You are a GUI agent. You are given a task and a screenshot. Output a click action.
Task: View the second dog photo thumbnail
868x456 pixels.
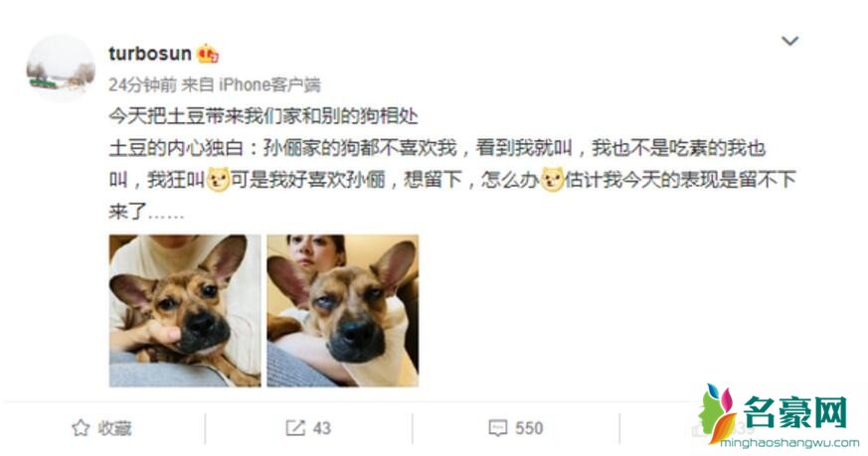tap(343, 310)
